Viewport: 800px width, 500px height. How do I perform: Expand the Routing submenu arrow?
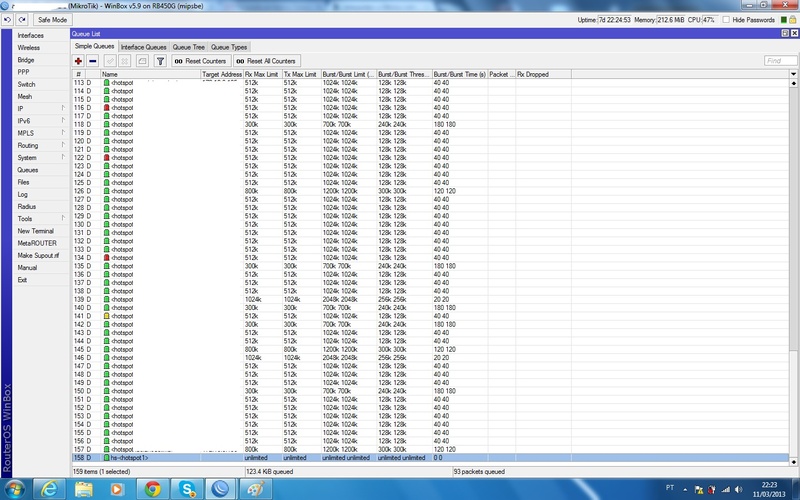coord(63,145)
